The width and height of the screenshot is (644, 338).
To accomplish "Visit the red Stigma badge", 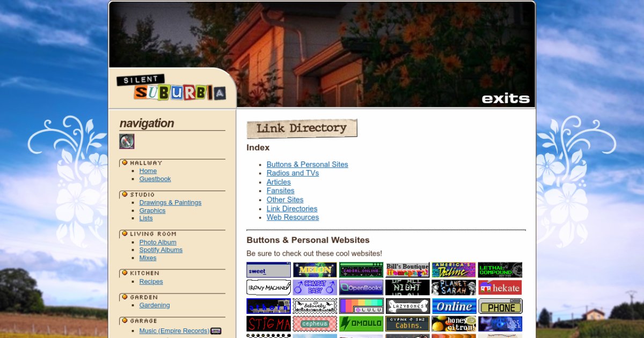I will [268, 324].
